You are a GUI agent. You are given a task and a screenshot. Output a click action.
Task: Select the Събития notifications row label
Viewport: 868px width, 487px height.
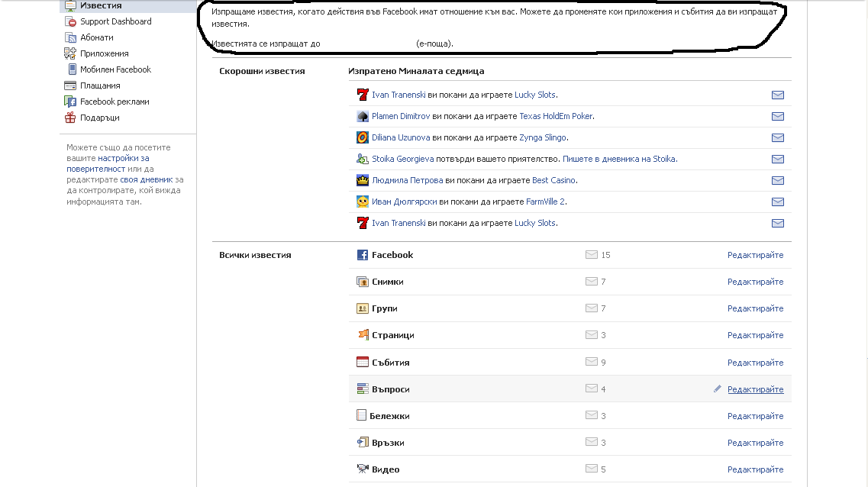click(x=391, y=363)
